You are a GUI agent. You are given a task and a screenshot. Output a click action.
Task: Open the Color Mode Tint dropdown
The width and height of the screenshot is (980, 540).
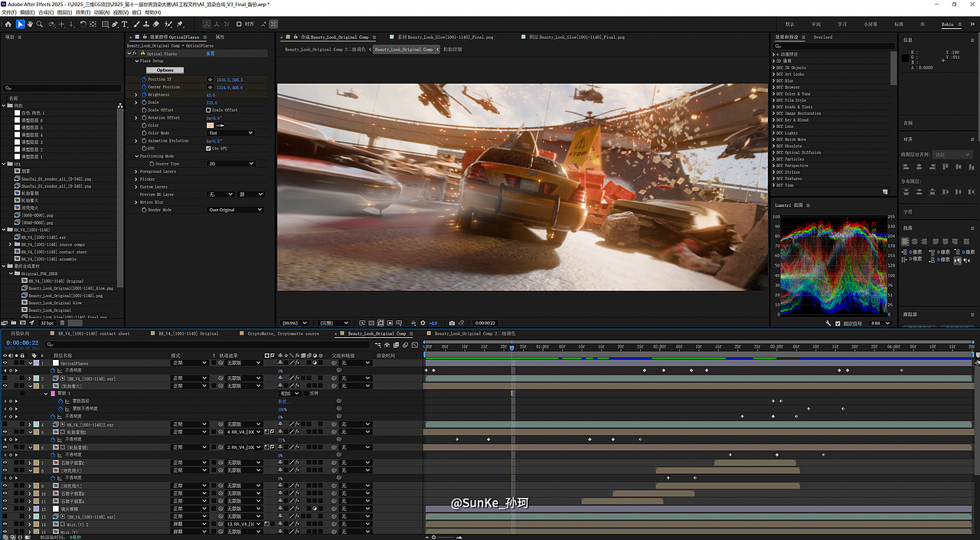point(230,133)
